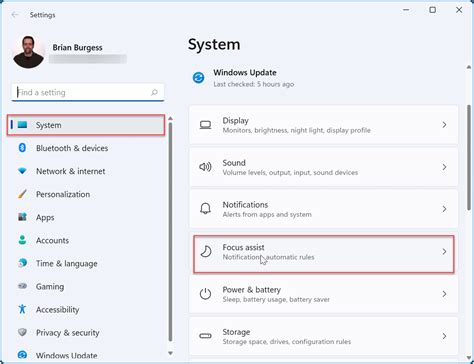The image size is (474, 364).
Task: Click the Time & language globe icon
Action: 22,263
